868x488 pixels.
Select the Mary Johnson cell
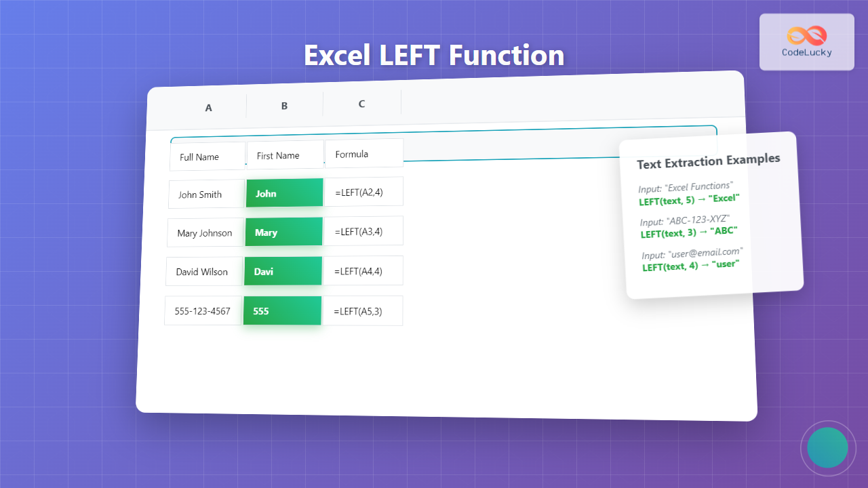(x=205, y=233)
